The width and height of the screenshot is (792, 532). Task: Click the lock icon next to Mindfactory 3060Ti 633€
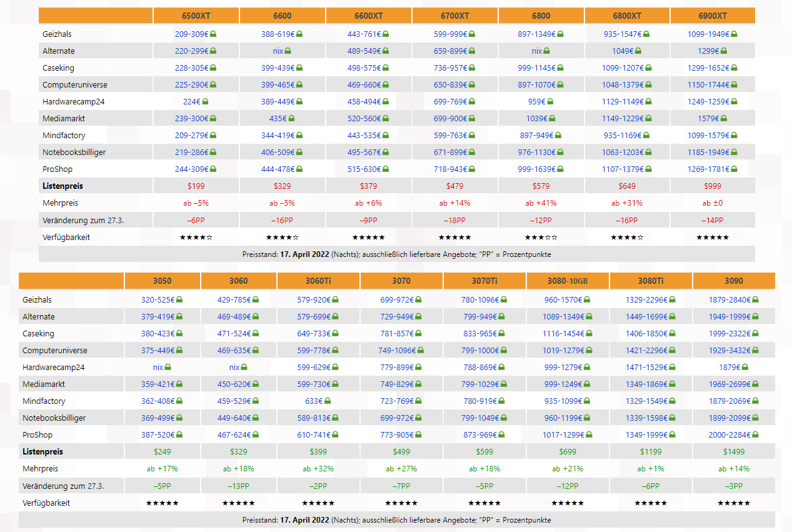[328, 401]
